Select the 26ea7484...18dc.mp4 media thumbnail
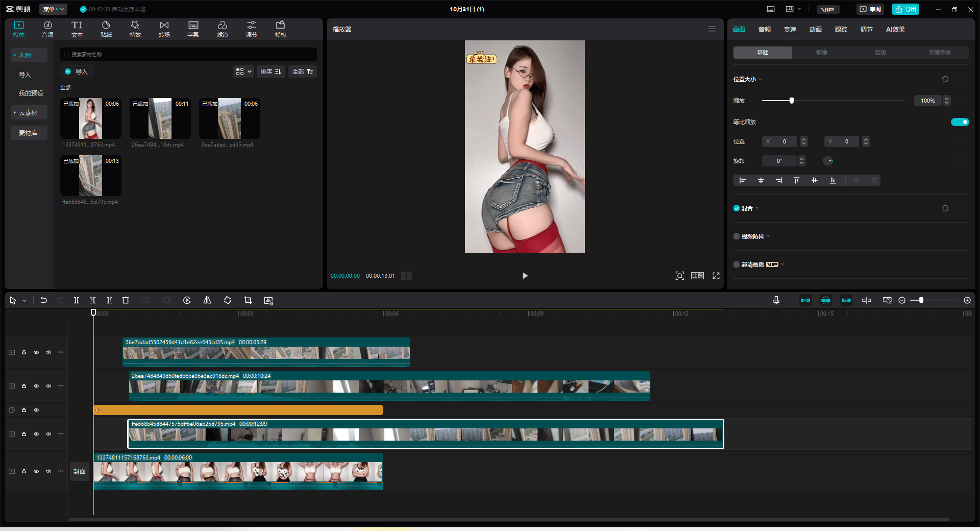 point(160,118)
